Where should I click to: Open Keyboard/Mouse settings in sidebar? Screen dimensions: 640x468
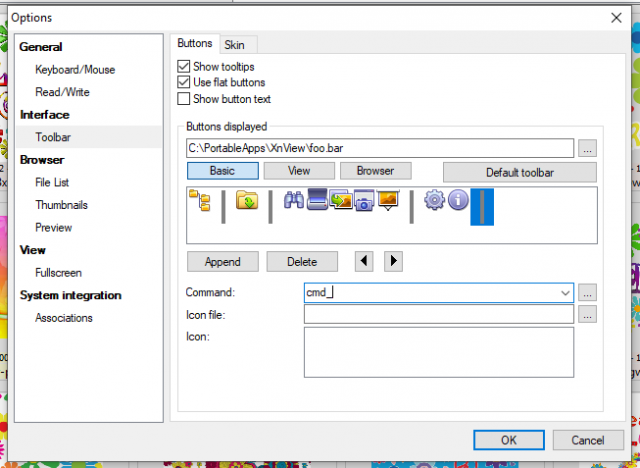tap(75, 70)
